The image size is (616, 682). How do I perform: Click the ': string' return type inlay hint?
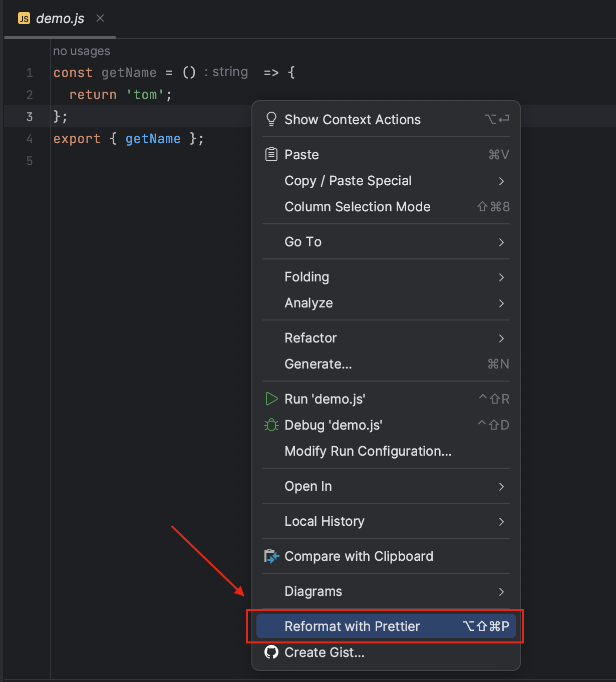click(x=226, y=72)
